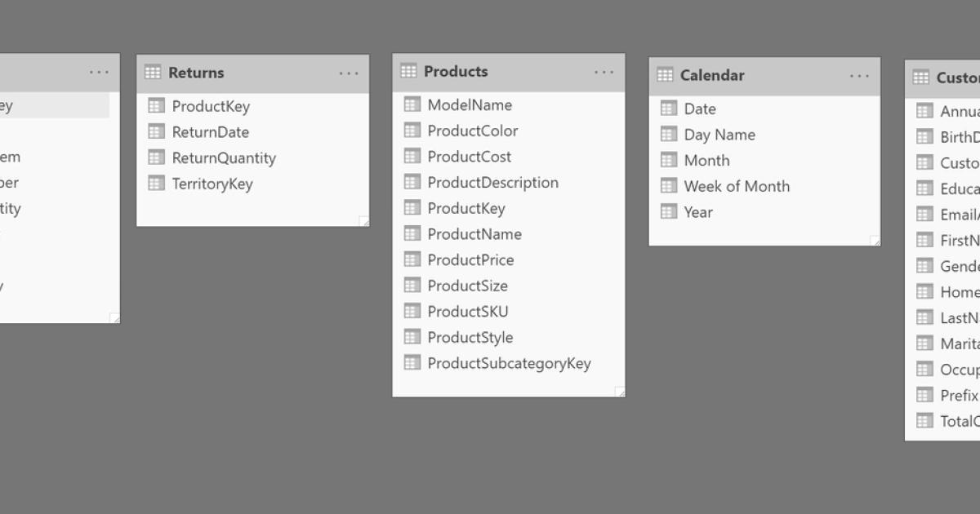The image size is (980, 514).
Task: Click the Returns table resize handle
Action: coord(364,221)
